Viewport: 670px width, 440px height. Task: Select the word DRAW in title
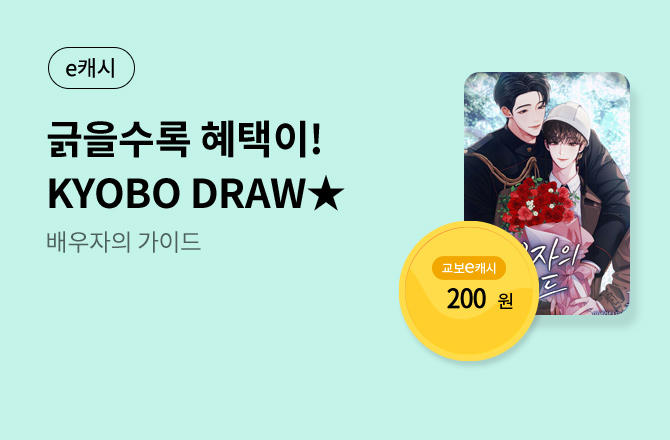pos(248,194)
